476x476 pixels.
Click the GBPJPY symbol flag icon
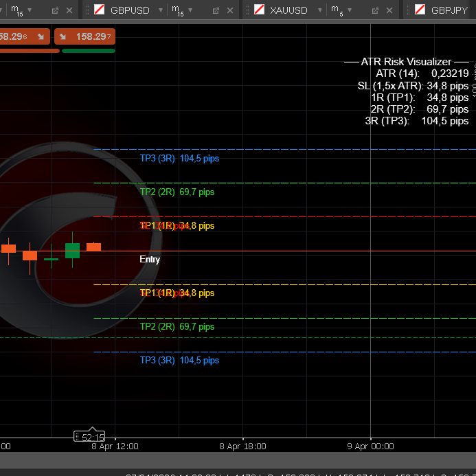pyautogui.click(x=418, y=10)
